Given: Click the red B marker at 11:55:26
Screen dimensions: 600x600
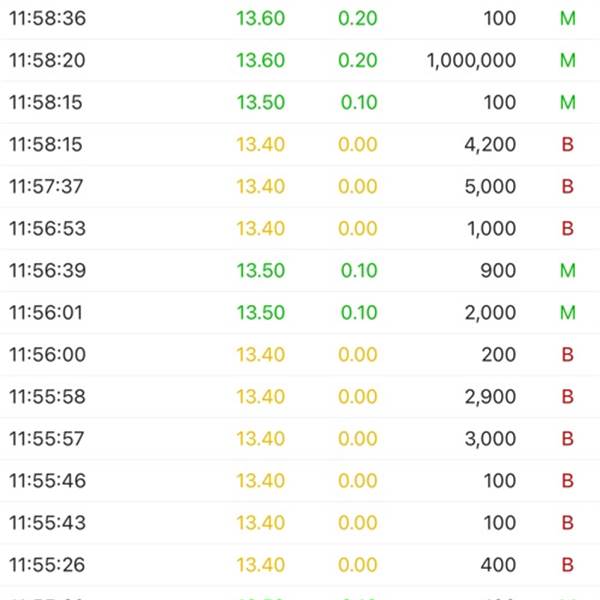Looking at the screenshot, I should point(568,565).
